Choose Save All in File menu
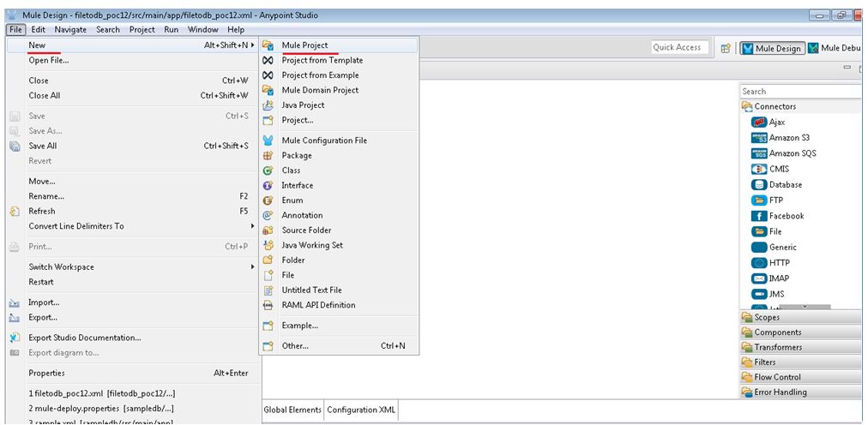This screenshot has width=868, height=425. [134, 146]
